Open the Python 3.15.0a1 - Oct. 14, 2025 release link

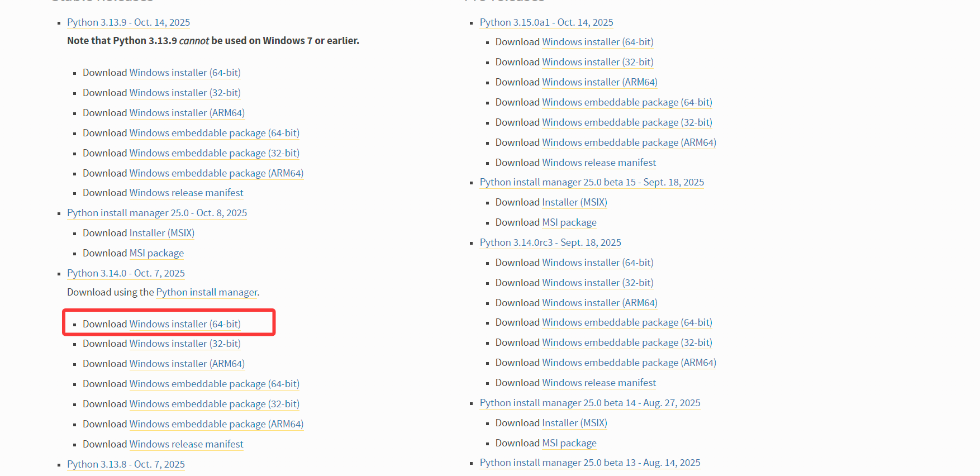[x=546, y=22]
